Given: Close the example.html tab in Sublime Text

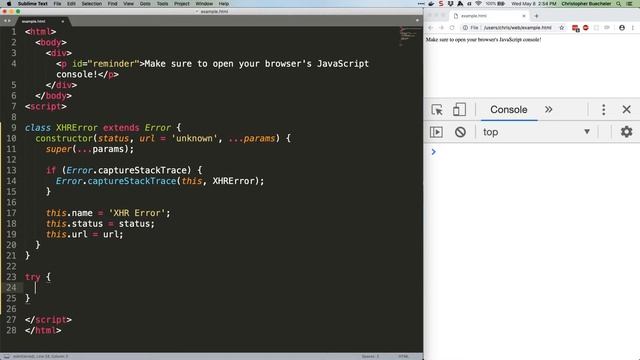Looking at the screenshot, I should [x=62, y=21].
